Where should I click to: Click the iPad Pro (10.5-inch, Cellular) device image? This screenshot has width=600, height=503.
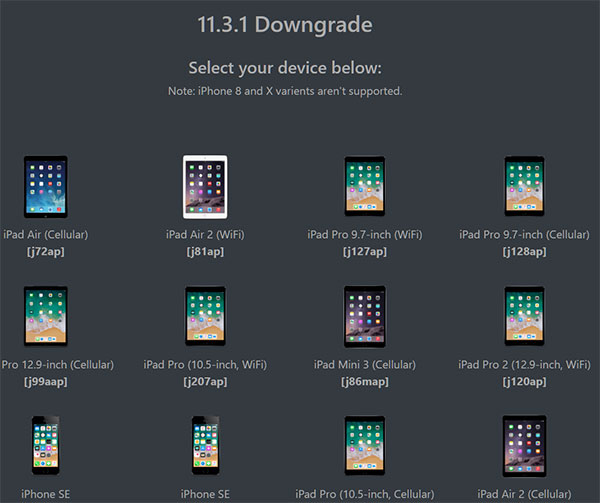364,447
